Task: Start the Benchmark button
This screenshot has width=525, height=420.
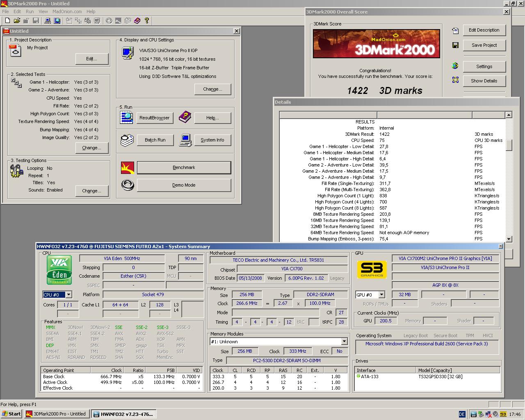Action: click(184, 168)
